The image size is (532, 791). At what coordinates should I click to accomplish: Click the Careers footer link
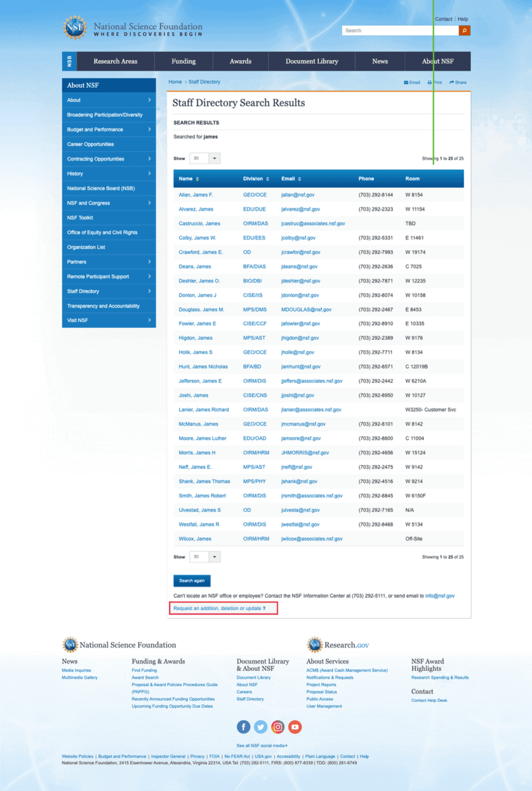click(x=244, y=692)
